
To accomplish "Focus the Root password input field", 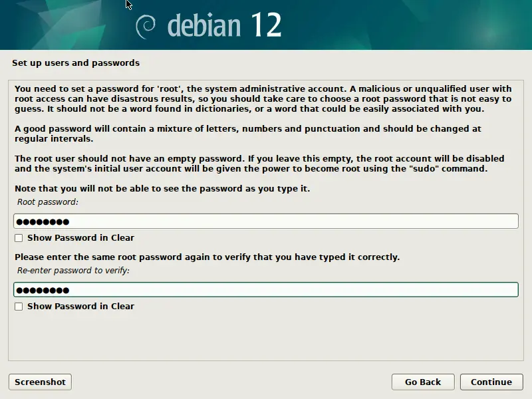I will click(266, 221).
